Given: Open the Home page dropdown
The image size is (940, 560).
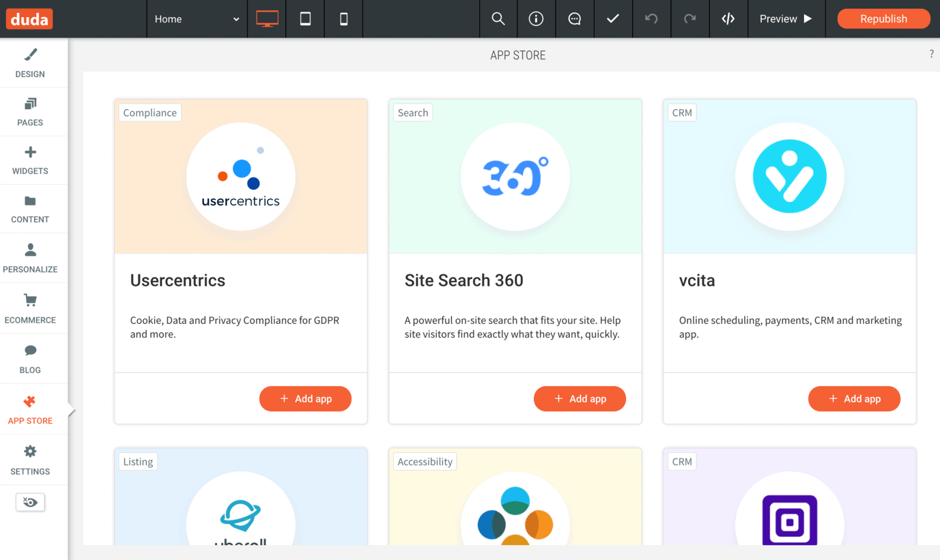Looking at the screenshot, I should 197,19.
